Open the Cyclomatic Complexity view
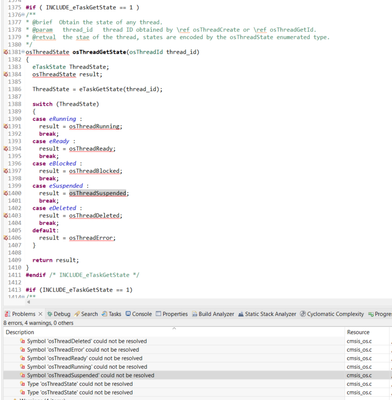The height and width of the screenshot is (400, 392). pyautogui.click(x=332, y=314)
